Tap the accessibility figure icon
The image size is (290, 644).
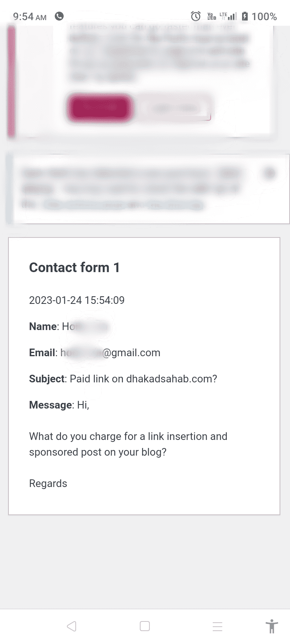[x=272, y=626]
